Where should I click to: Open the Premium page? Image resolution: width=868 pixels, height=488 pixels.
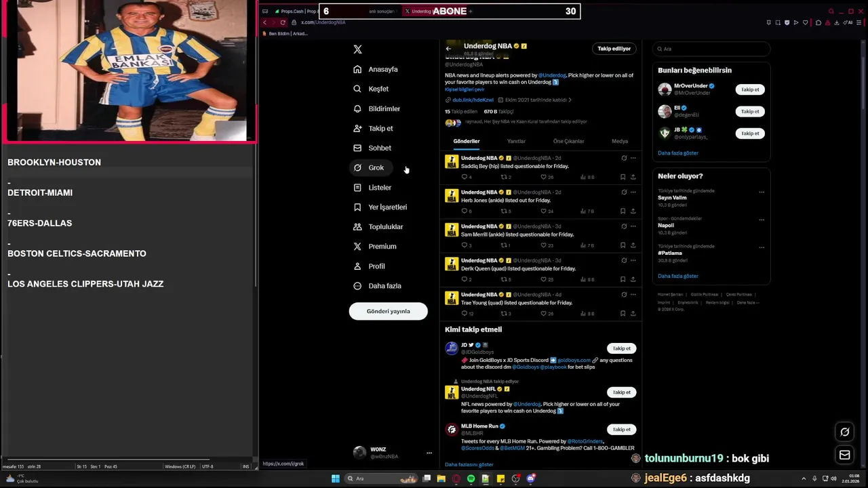coord(374,246)
